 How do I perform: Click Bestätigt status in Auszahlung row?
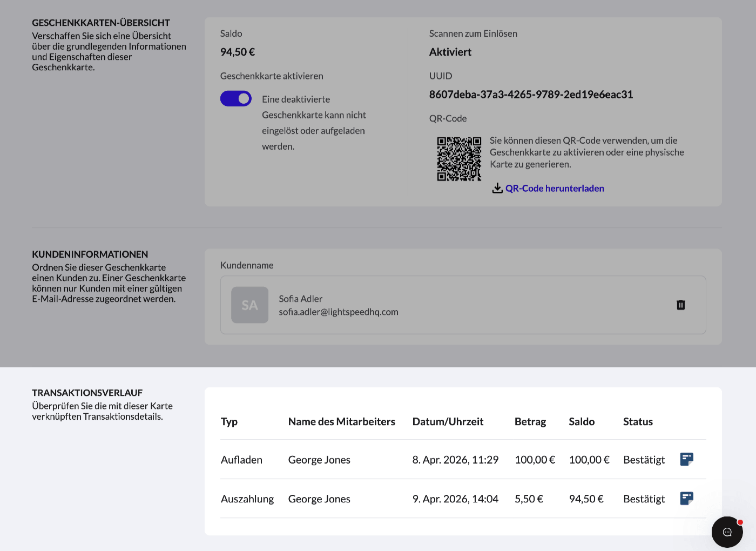[644, 499]
